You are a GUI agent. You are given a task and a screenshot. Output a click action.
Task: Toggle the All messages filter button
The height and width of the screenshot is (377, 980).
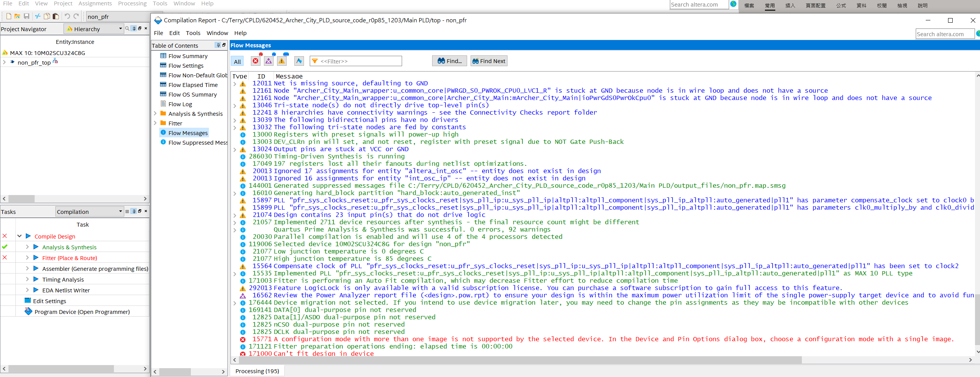(237, 61)
